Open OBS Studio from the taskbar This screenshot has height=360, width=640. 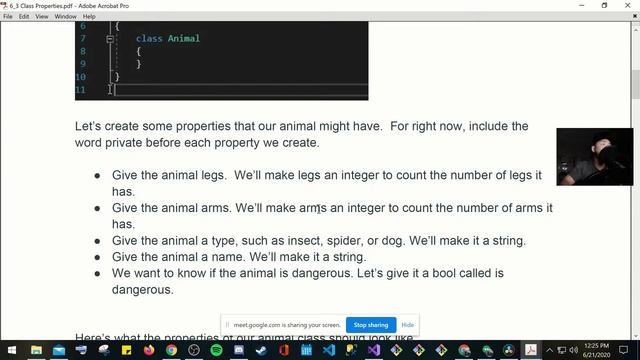click(194, 350)
